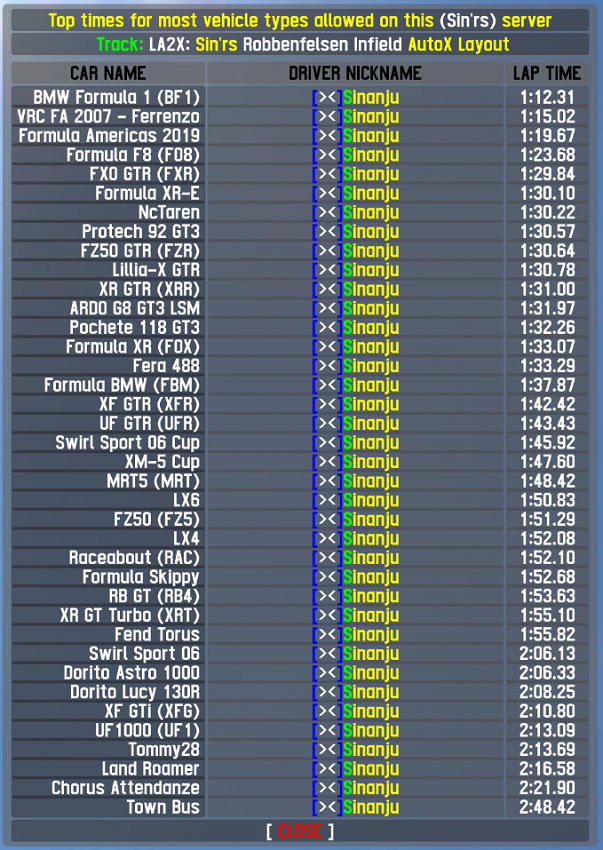This screenshot has height=850, width=603.
Task: Select the Raceabout (RAC) car name
Action: [134, 558]
